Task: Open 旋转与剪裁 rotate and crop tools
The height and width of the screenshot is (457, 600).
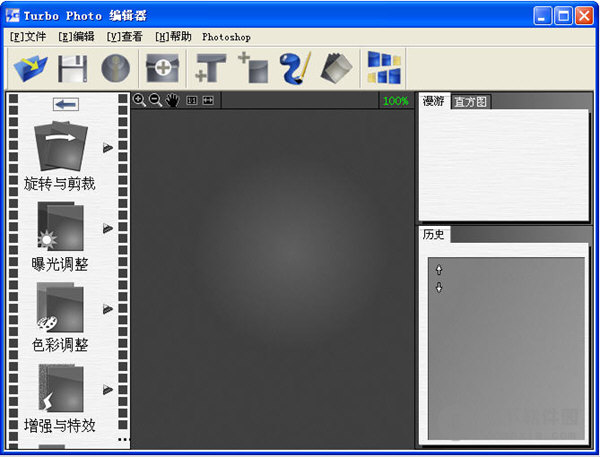Action: pyautogui.click(x=60, y=157)
